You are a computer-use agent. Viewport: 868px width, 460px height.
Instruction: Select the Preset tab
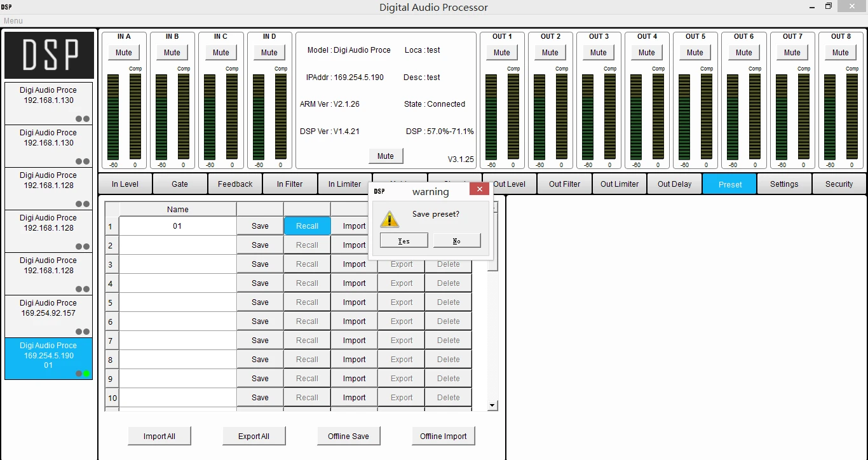[x=729, y=184]
